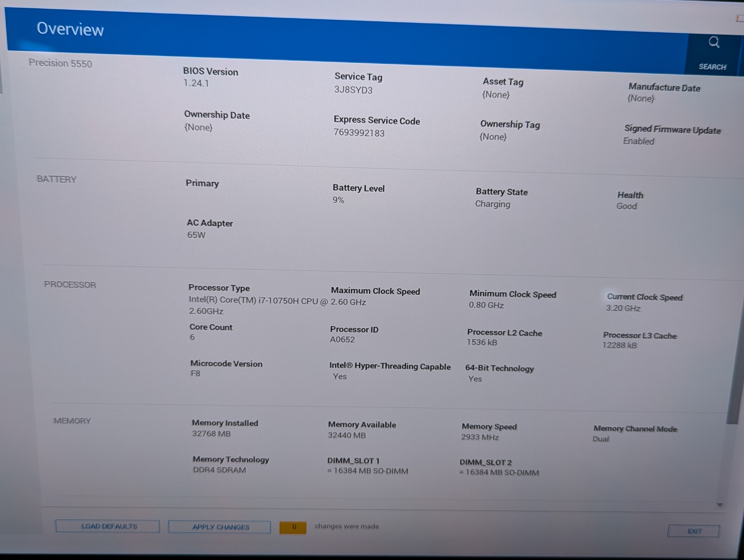
Task: Click the Ownership Date label
Action: 217,115
